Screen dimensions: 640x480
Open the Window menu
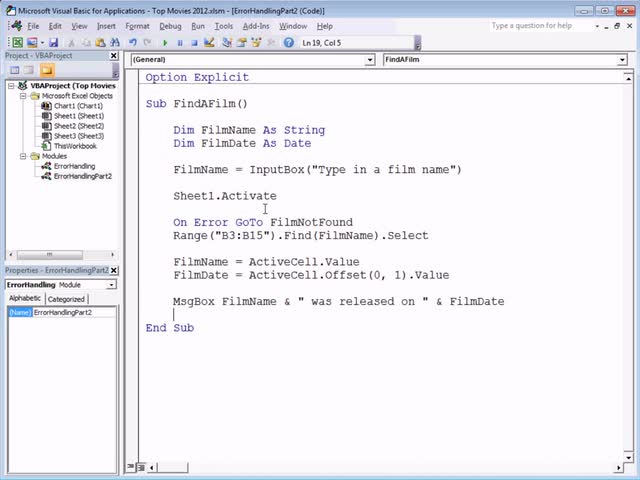(293, 26)
